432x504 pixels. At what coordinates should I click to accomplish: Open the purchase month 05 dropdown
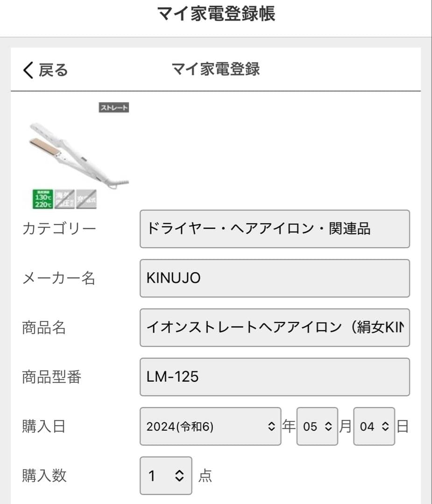317,427
